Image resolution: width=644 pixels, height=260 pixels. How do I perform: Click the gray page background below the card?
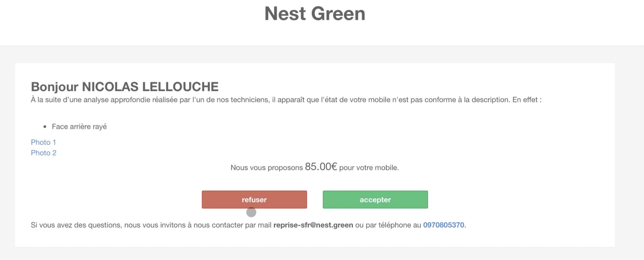(x=320, y=254)
